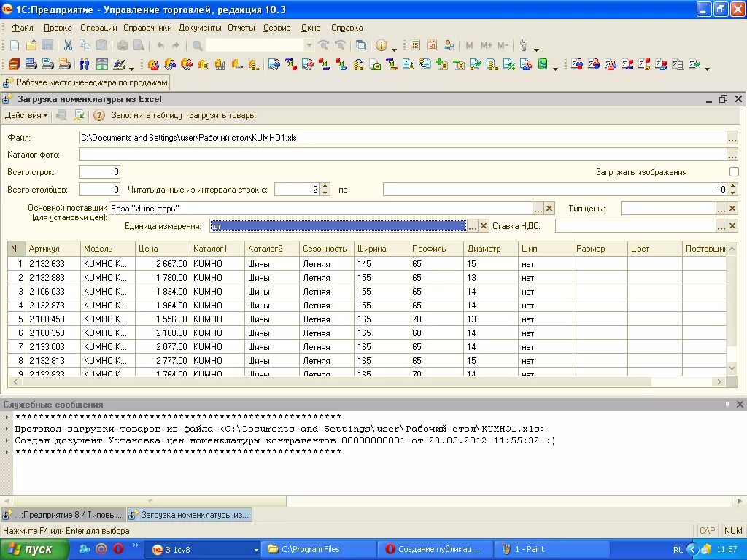Screen dimensions: 747x560
Task: Click the Cut scissors icon
Action: (68, 45)
